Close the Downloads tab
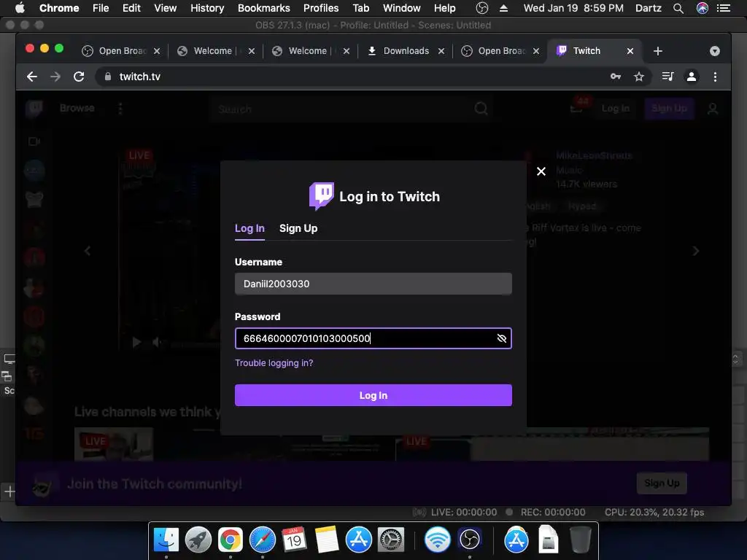Screen dimensions: 747x560 [441, 51]
